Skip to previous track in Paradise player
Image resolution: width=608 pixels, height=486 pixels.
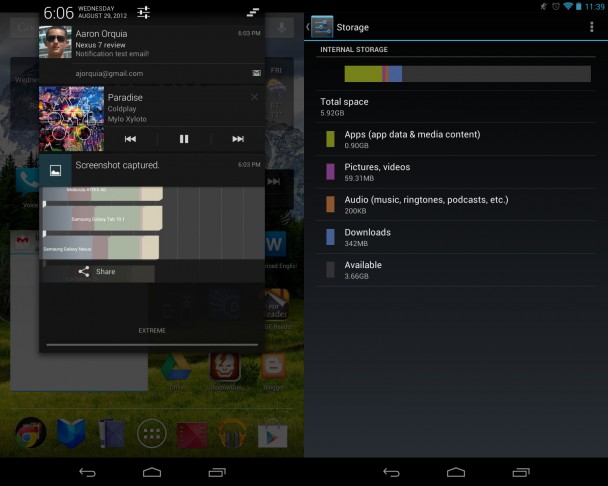tap(130, 139)
